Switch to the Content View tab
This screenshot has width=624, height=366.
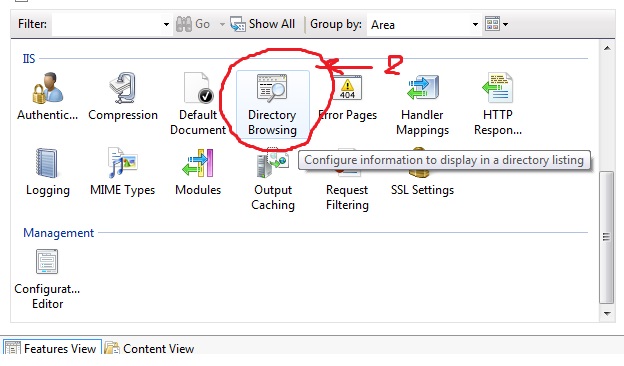(x=149, y=348)
